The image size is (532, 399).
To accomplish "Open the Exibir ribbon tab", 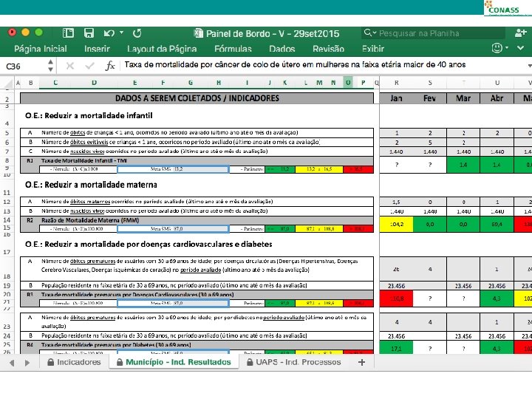I will click(x=373, y=49).
